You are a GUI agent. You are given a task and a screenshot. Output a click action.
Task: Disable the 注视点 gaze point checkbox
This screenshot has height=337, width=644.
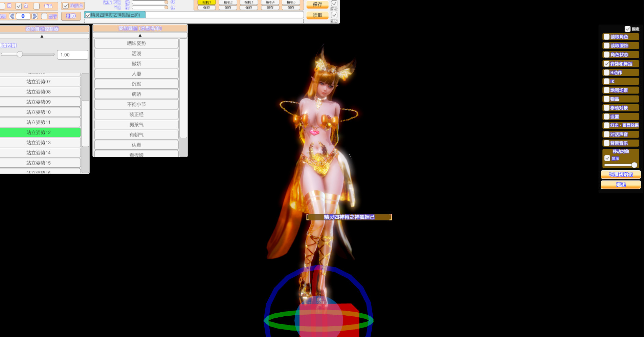coord(66,6)
